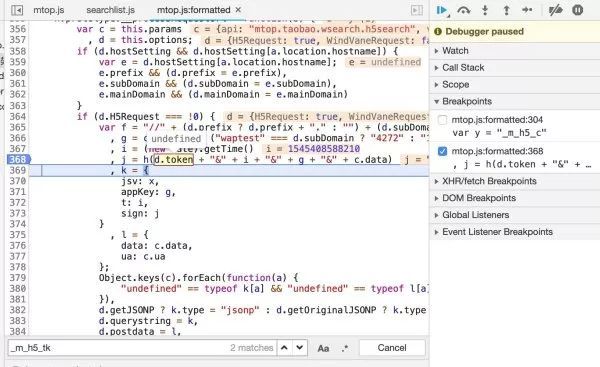Toggle pause on exceptions icon

click(578, 10)
